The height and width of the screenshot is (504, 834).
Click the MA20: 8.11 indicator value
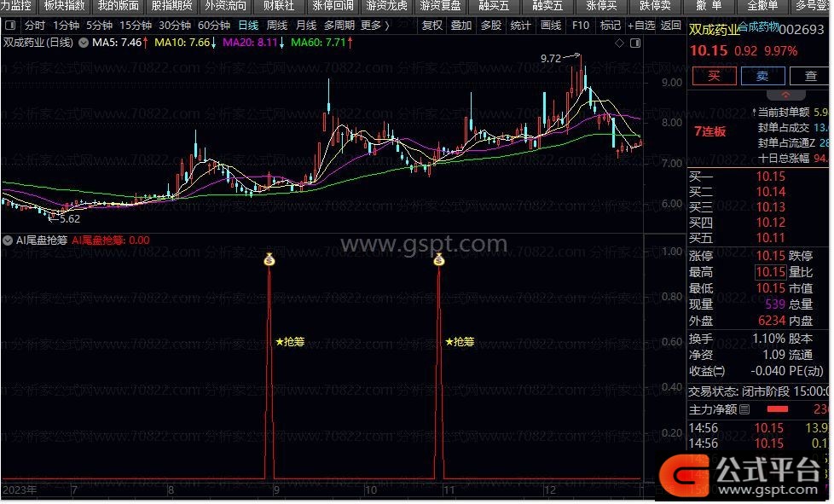(250, 43)
